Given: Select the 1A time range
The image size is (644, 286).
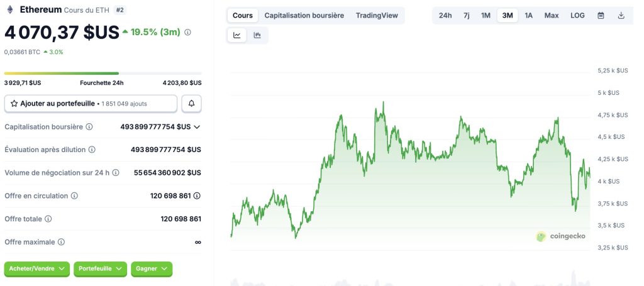Looking at the screenshot, I should [529, 15].
